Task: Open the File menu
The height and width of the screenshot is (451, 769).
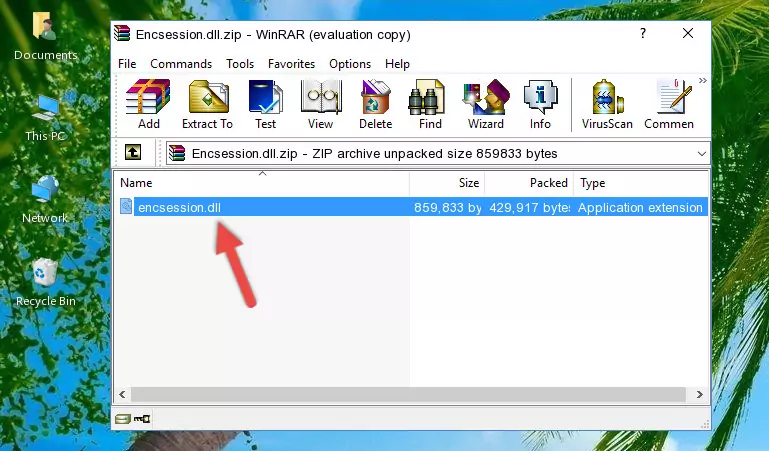Action: [127, 64]
